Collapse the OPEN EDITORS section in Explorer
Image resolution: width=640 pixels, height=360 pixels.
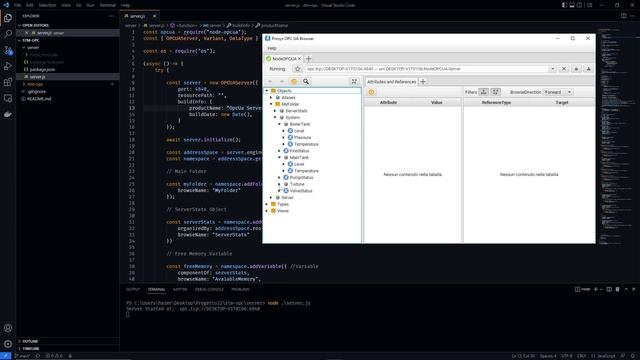(36, 25)
